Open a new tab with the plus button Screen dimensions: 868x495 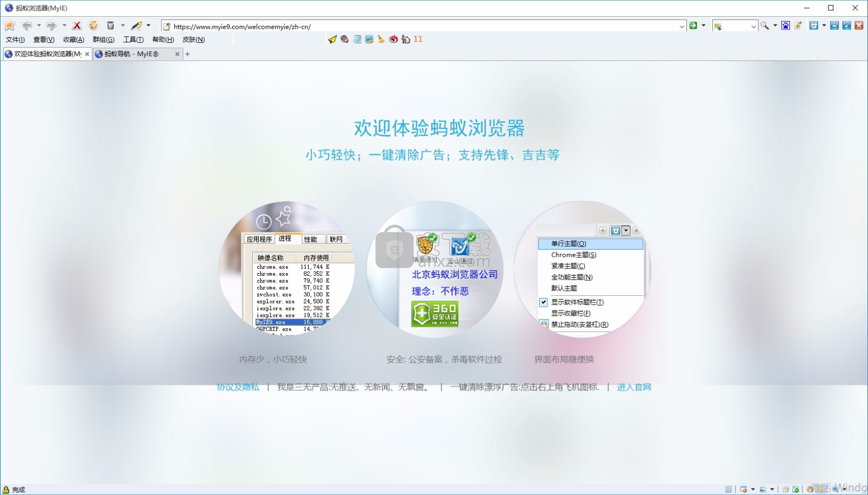click(188, 54)
